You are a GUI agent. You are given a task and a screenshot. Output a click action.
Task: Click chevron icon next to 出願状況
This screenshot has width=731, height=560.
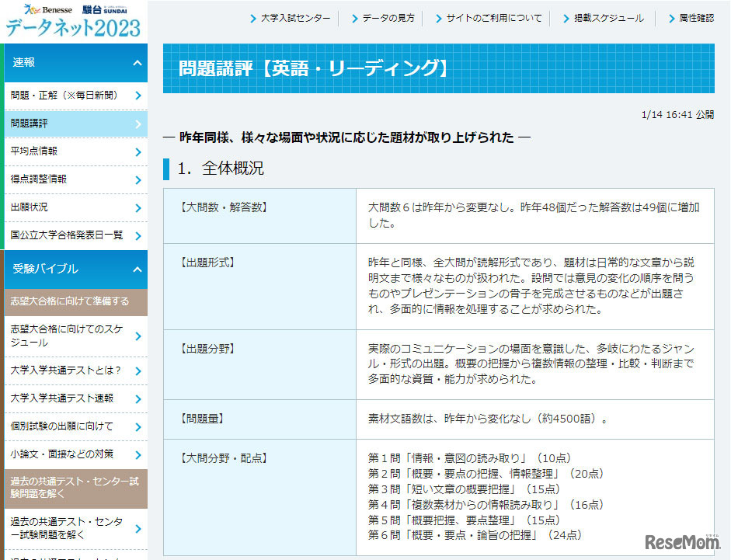coord(137,207)
